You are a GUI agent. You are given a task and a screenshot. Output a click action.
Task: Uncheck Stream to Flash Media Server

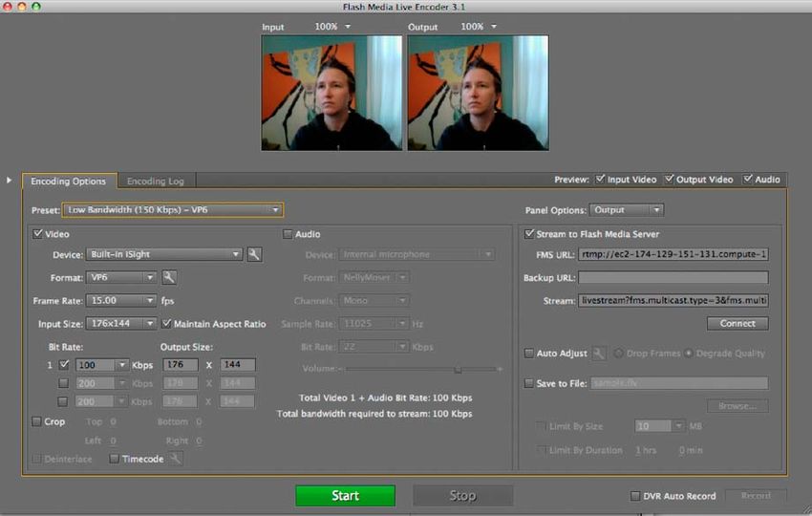click(x=528, y=234)
